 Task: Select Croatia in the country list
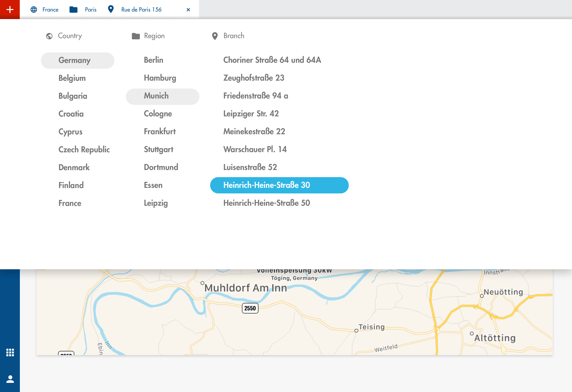pos(71,114)
